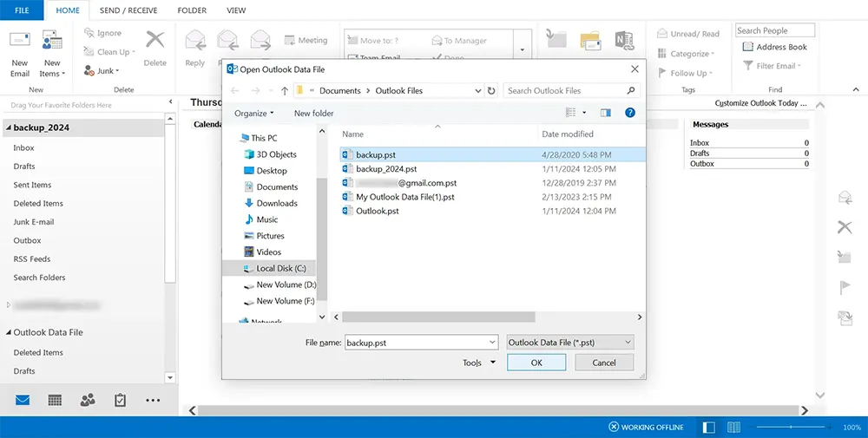Click Customize Outlook Today link
This screenshot has height=438, width=868.
760,103
